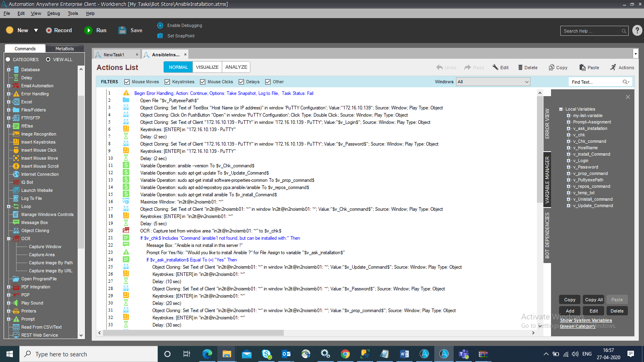Click the Paste clipboard icon

pyautogui.click(x=582, y=68)
